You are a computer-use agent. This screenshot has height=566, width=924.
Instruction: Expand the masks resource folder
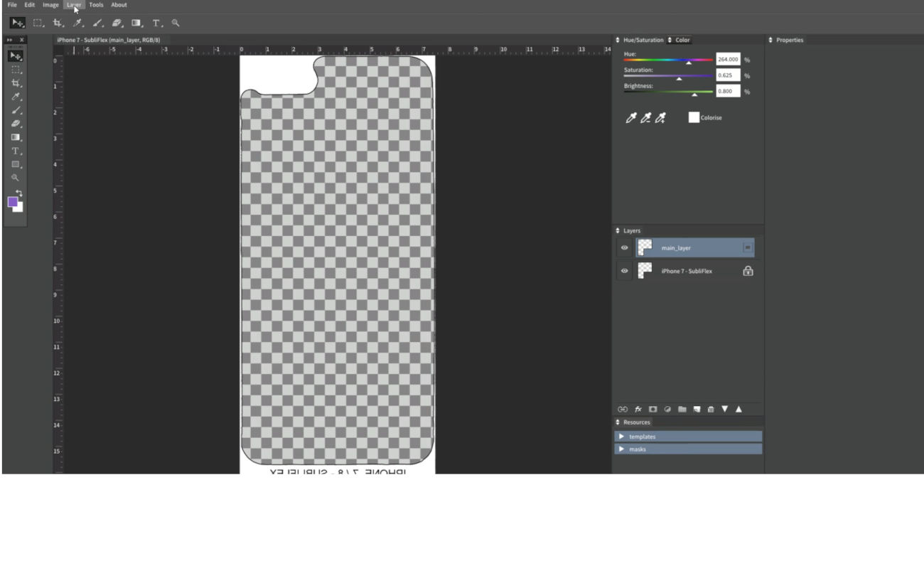[x=622, y=449]
